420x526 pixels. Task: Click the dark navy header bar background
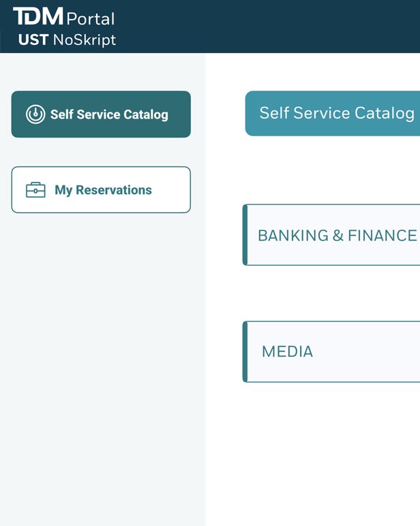tap(269, 26)
